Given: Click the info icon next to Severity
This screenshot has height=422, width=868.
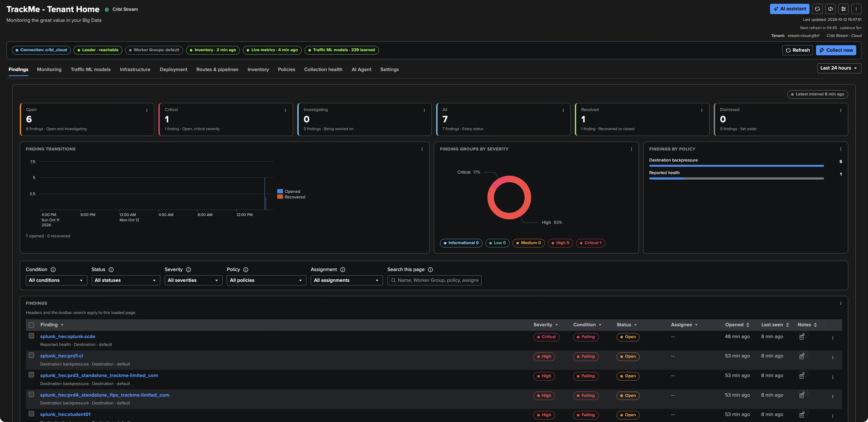Looking at the screenshot, I should 188,270.
